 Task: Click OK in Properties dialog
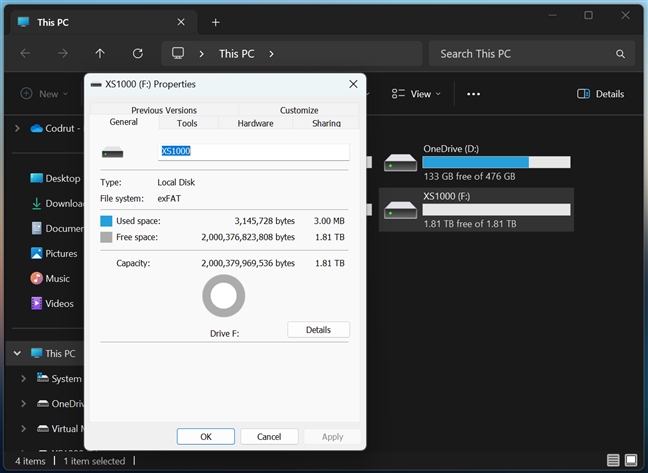[x=206, y=437]
